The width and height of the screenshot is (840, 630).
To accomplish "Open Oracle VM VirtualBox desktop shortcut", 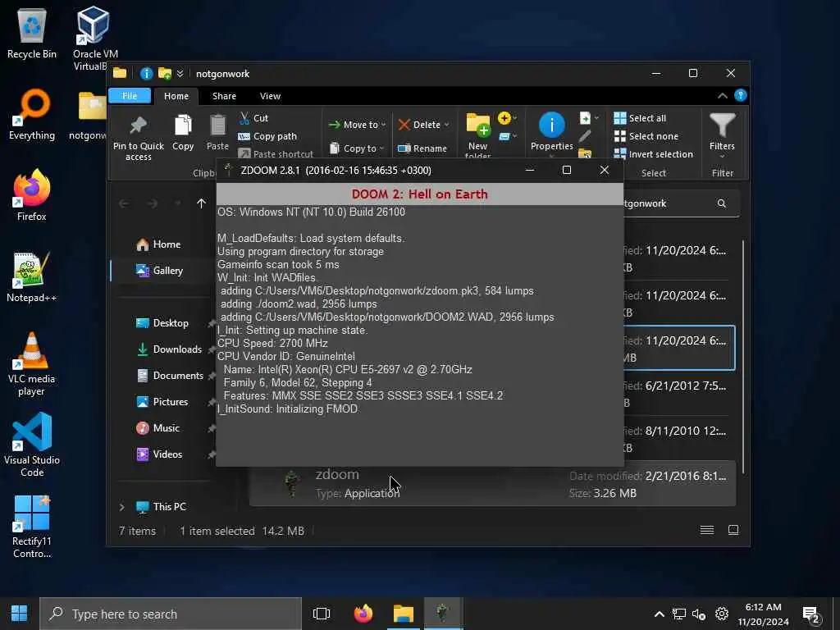I will pyautogui.click(x=94, y=38).
